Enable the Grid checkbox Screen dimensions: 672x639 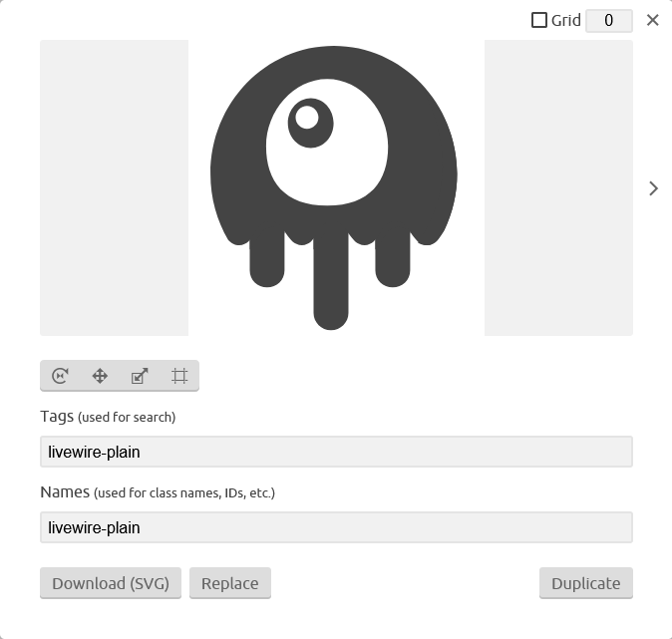point(539,20)
